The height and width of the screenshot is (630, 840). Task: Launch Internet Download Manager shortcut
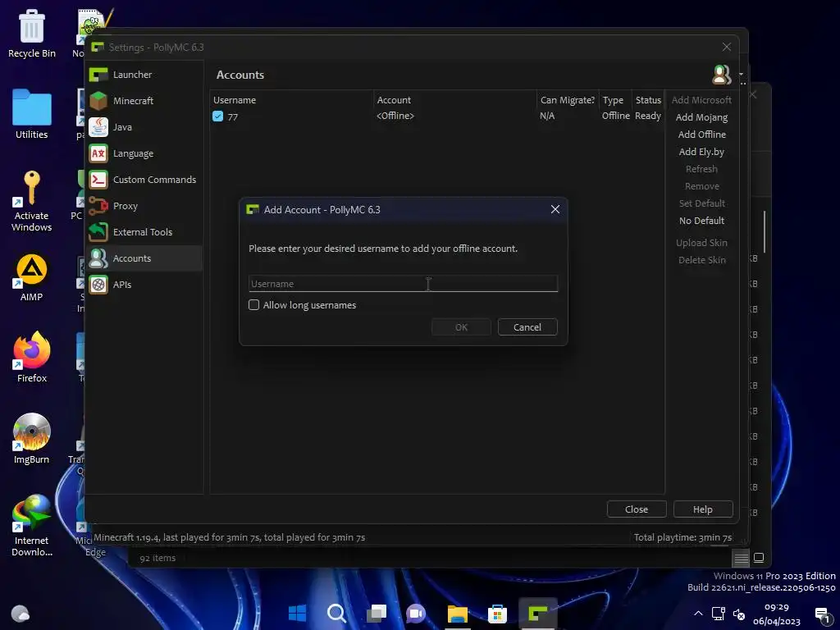pos(32,526)
